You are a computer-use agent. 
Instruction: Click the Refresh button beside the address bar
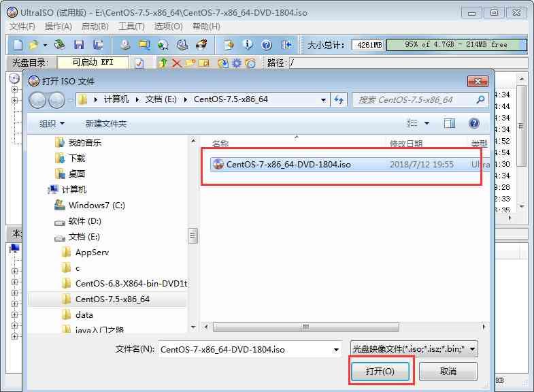click(x=339, y=100)
